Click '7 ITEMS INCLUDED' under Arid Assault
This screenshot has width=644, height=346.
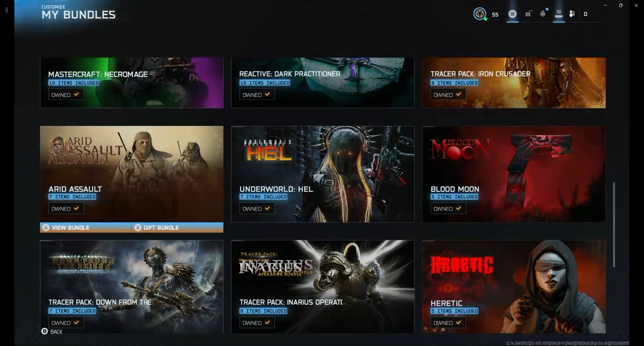tap(72, 197)
